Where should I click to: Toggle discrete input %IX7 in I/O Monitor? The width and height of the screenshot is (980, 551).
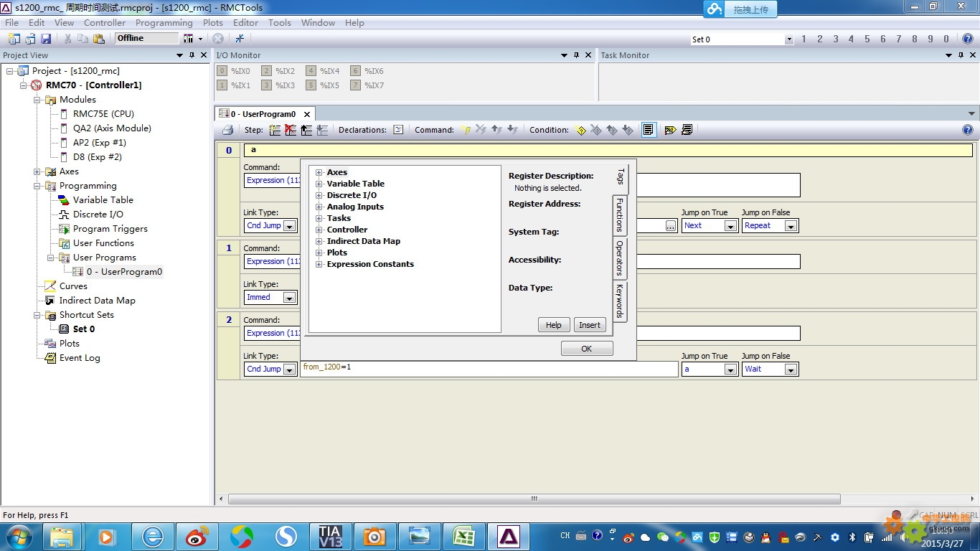[x=356, y=85]
